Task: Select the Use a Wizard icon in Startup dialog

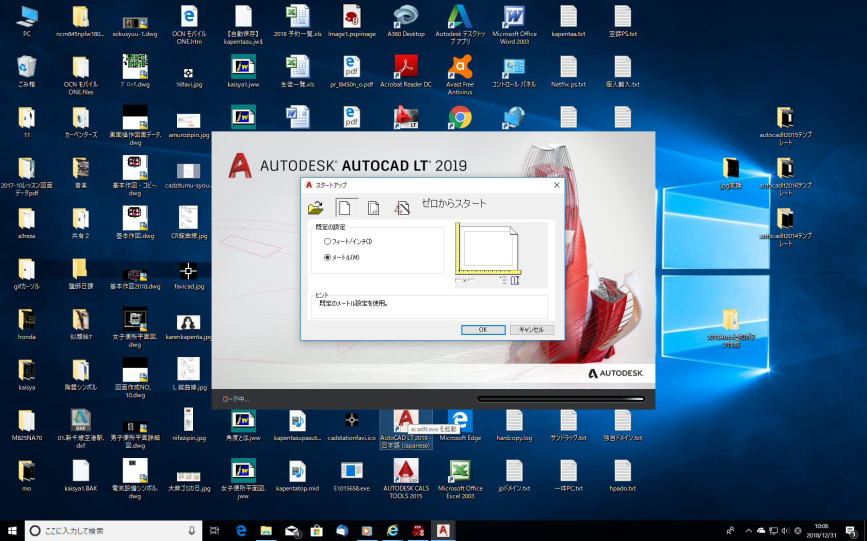Action: pos(402,208)
